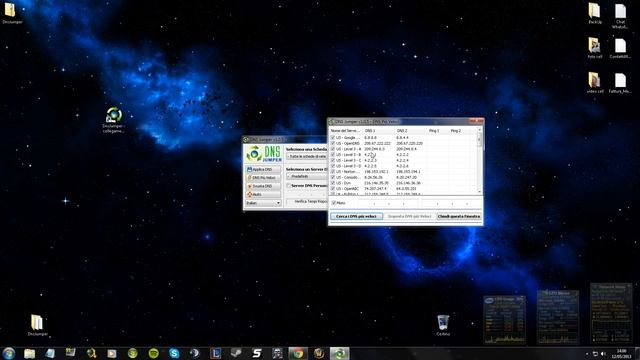Screen dimensions: 640x360
Task: Switch to Google Chrome in taskbar
Action: (298, 353)
